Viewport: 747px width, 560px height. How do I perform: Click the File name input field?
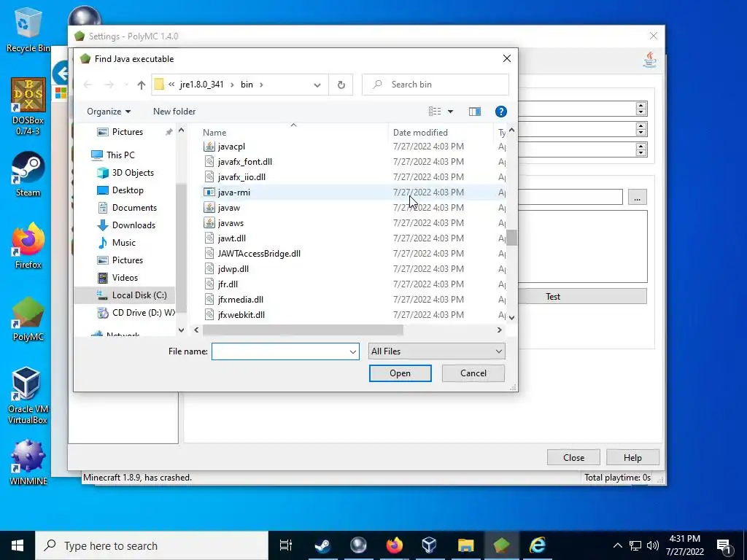(280, 351)
